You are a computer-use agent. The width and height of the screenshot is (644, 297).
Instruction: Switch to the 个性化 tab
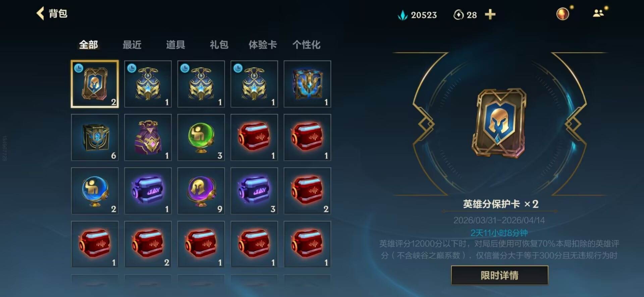tap(306, 45)
